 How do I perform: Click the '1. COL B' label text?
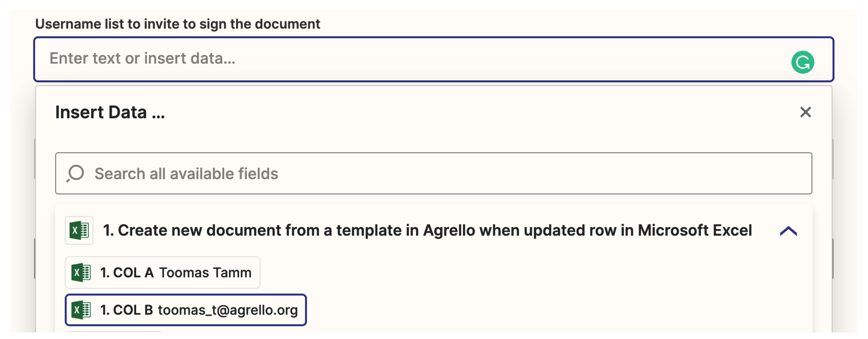coord(127,310)
